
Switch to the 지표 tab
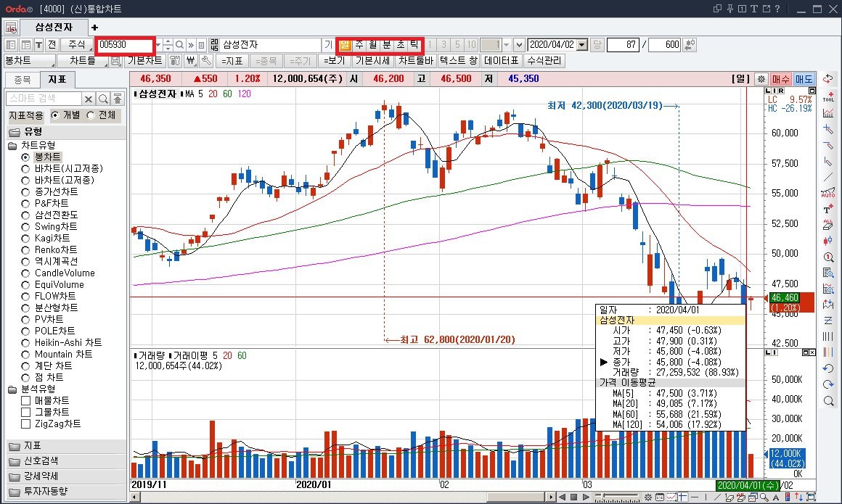pyautogui.click(x=57, y=80)
